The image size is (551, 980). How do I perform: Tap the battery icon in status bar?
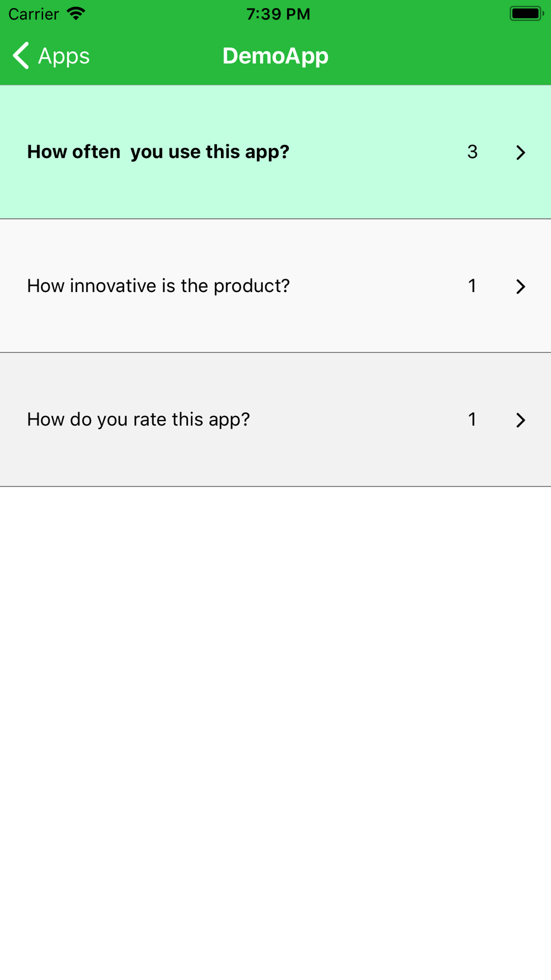pos(526,13)
